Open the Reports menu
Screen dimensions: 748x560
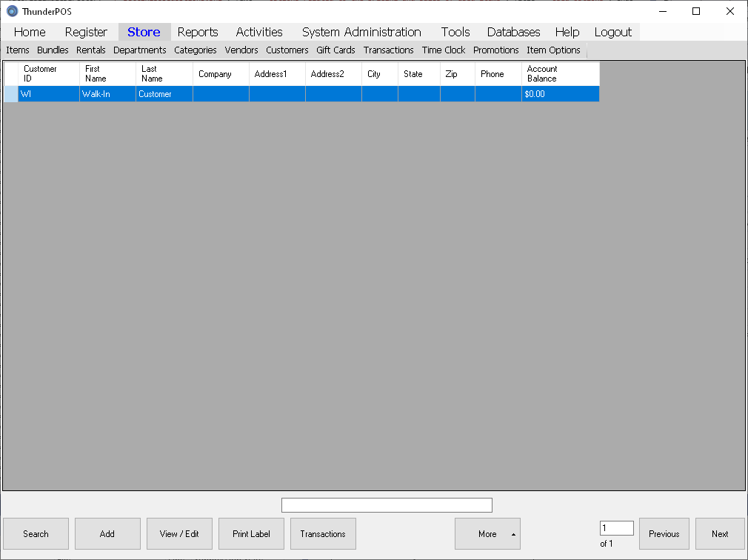(x=198, y=32)
